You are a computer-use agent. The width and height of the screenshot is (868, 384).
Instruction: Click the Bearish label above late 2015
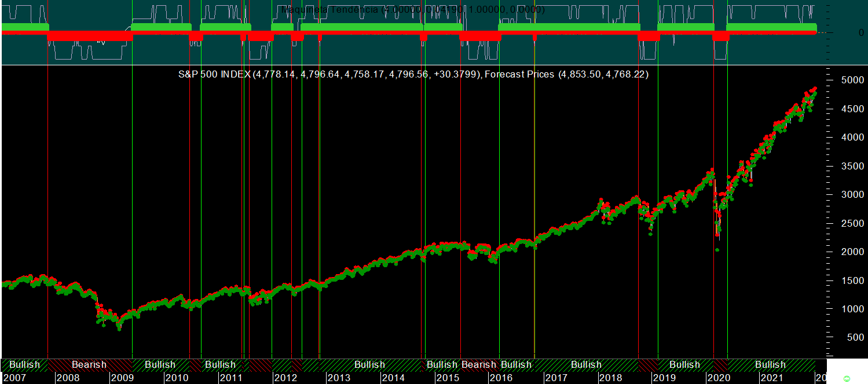point(479,365)
